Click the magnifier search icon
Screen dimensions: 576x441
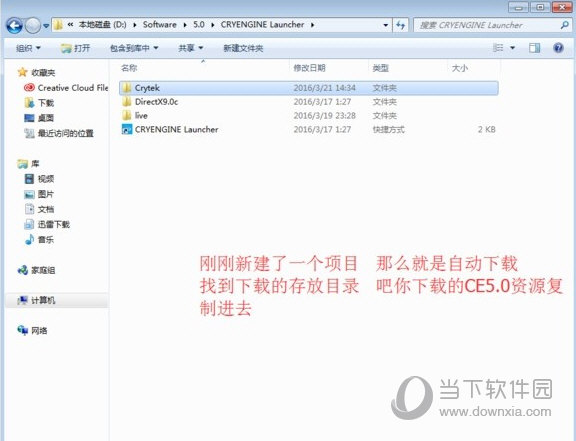(x=565, y=25)
